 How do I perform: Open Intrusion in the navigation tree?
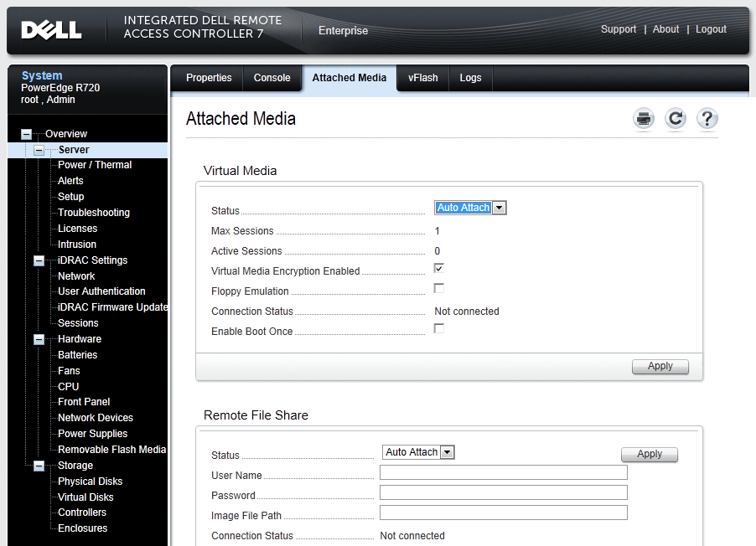tap(77, 245)
